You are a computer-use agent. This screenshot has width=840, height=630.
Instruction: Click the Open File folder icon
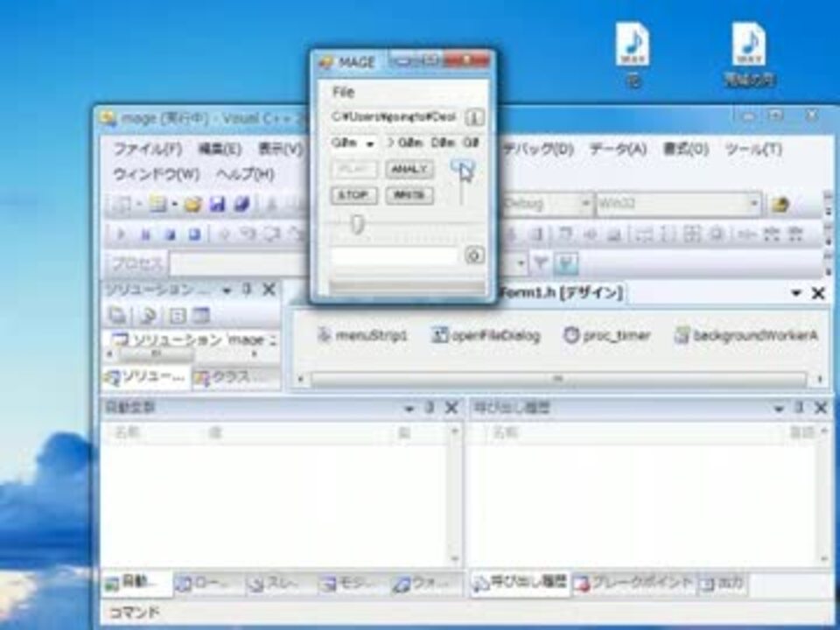coord(192,204)
